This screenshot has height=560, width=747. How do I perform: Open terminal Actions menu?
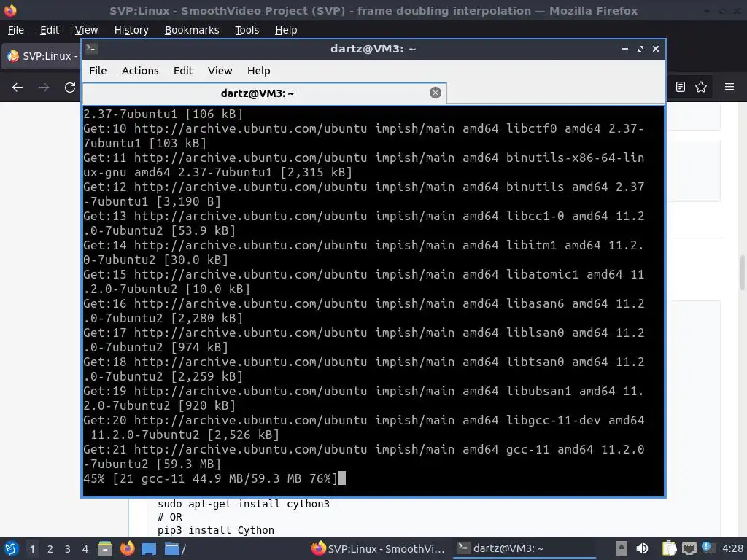(x=140, y=71)
